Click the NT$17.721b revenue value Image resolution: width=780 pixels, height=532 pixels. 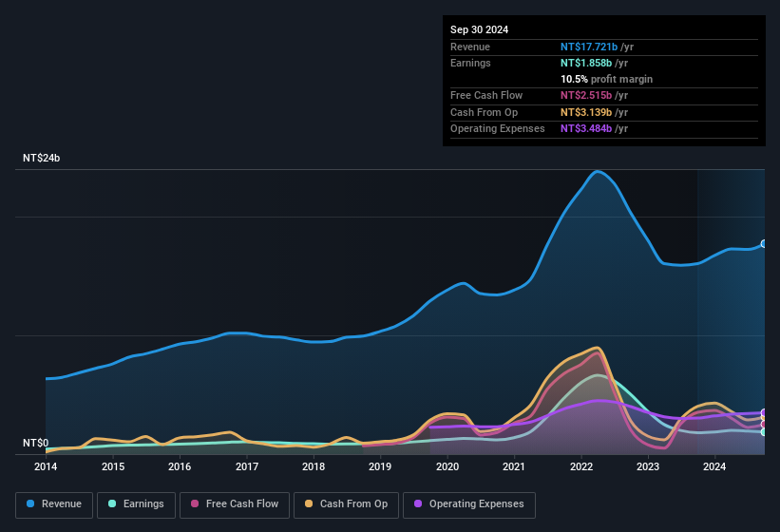(589, 47)
